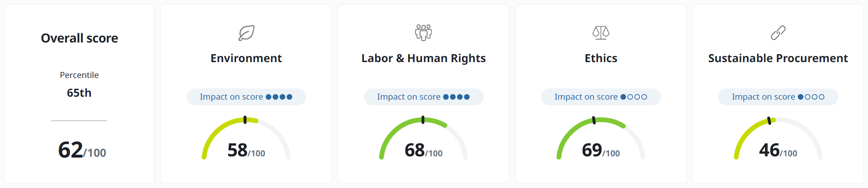This screenshot has height=188, width=868.
Task: Click the Environment score gauge marker
Action: (245, 120)
